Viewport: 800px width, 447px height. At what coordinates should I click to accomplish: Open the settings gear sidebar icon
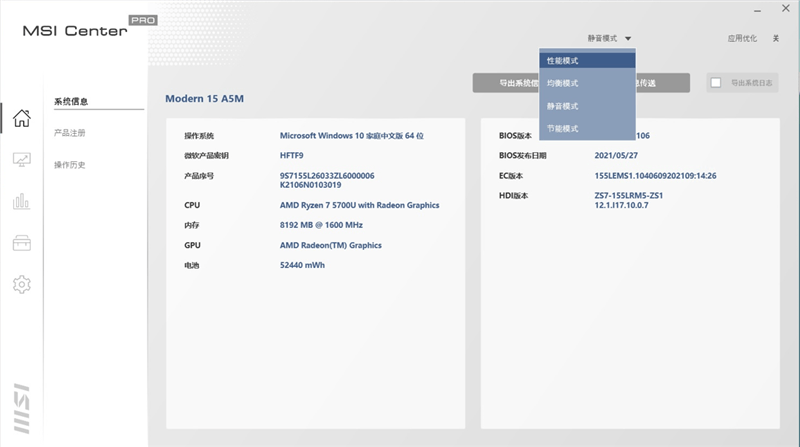pyautogui.click(x=21, y=284)
